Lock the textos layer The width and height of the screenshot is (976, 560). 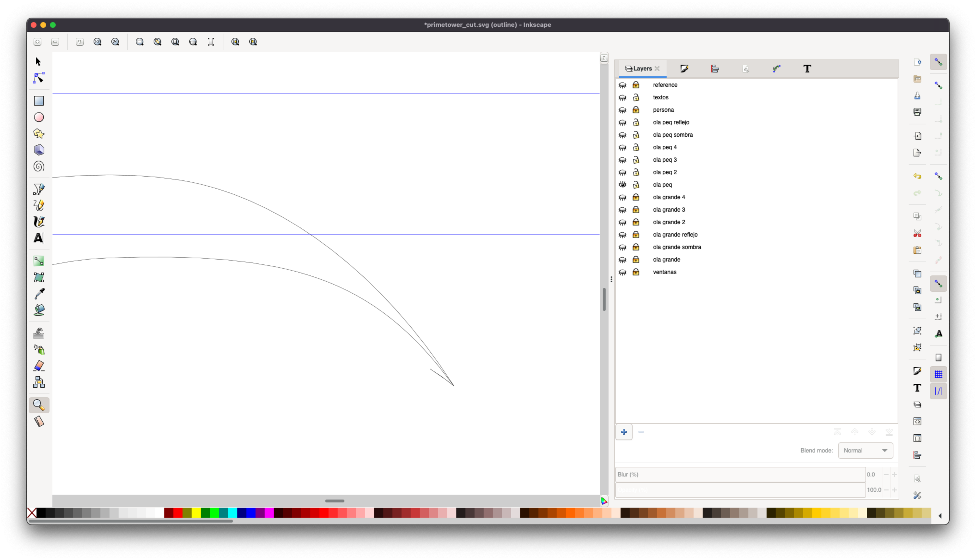[x=636, y=97]
